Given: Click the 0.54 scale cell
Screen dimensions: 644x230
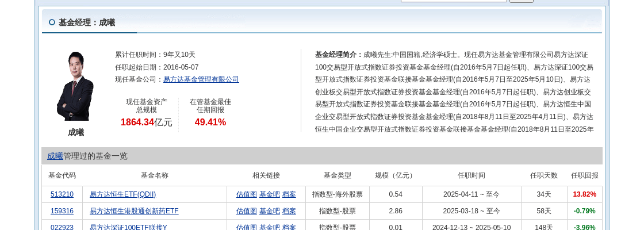Looking at the screenshot, I should pyautogui.click(x=396, y=194).
